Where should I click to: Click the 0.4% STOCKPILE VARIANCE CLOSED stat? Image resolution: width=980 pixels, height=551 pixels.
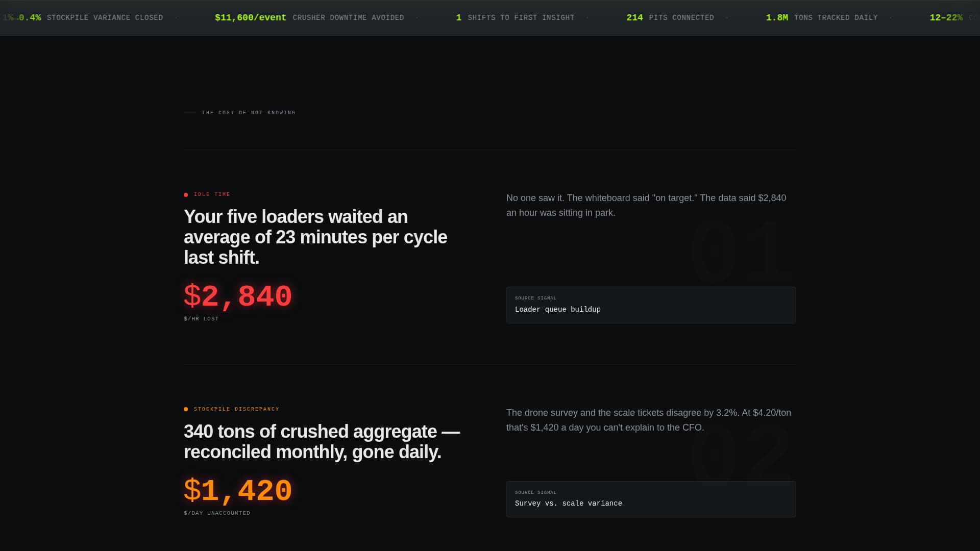click(91, 17)
